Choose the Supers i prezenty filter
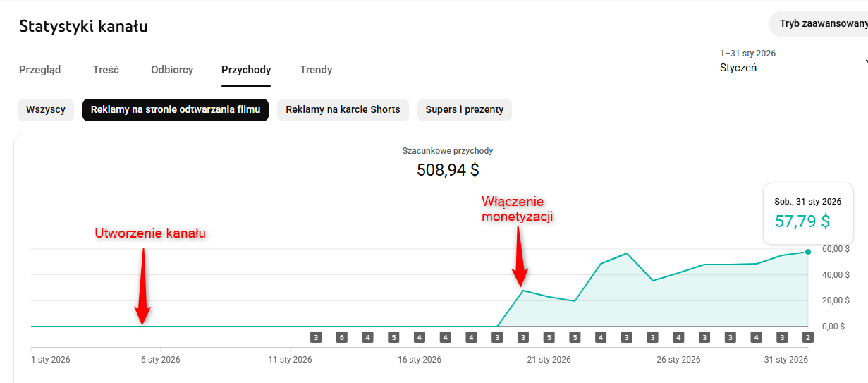Image resolution: width=868 pixels, height=383 pixels. (465, 110)
